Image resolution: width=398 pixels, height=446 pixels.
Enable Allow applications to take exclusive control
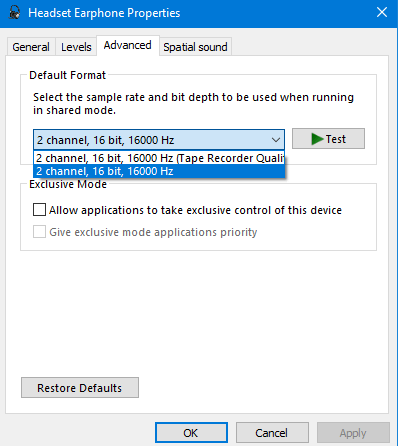(39, 210)
